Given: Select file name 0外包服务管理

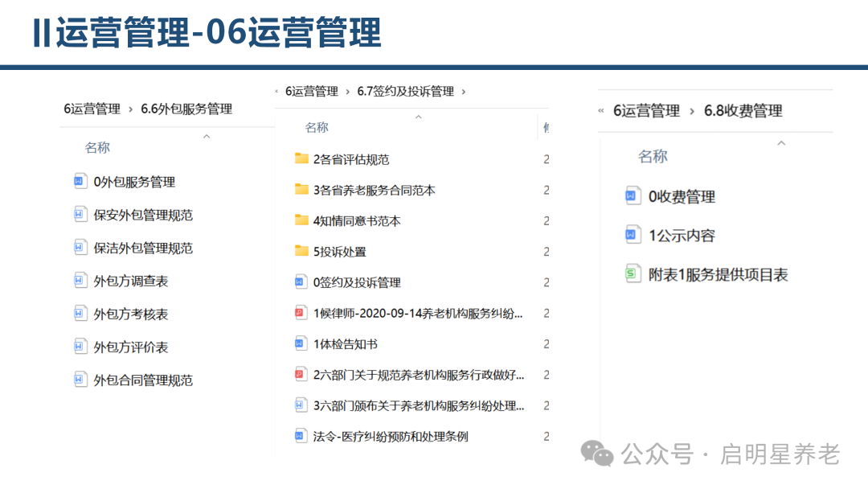Looking at the screenshot, I should pyautogui.click(x=134, y=183).
